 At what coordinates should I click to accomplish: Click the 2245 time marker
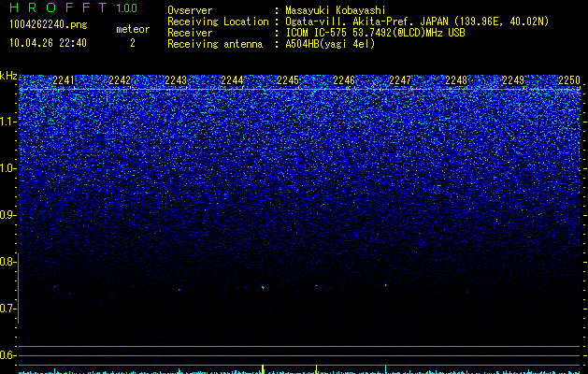coord(288,80)
